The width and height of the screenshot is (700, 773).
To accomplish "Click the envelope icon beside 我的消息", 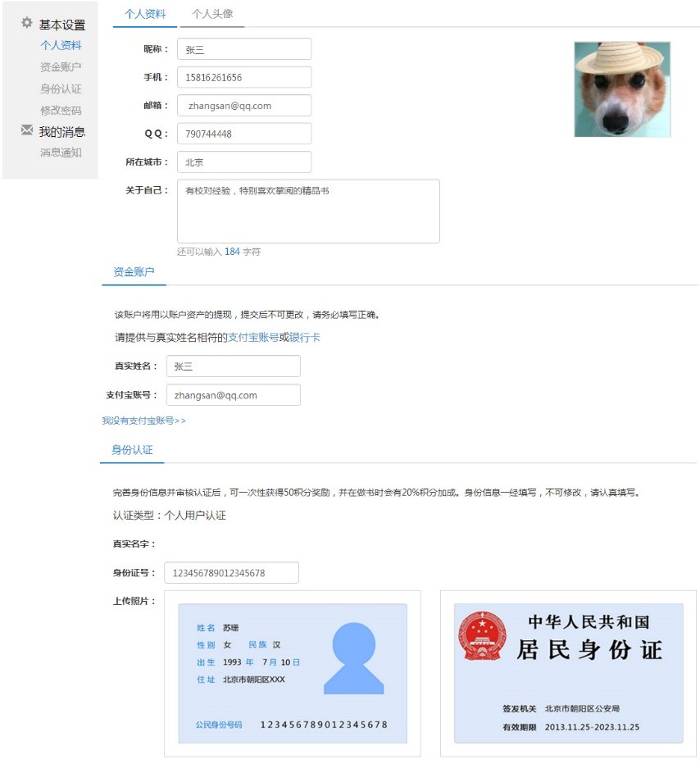I will 27,130.
